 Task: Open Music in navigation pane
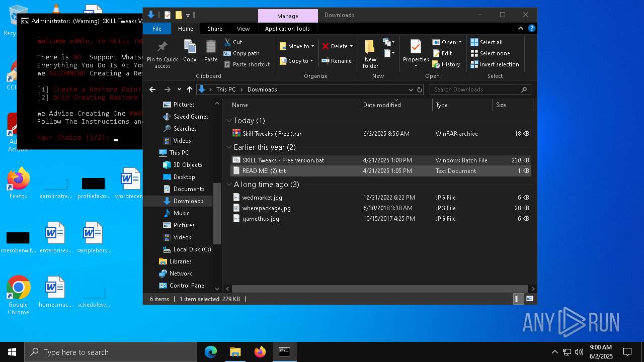176,213
